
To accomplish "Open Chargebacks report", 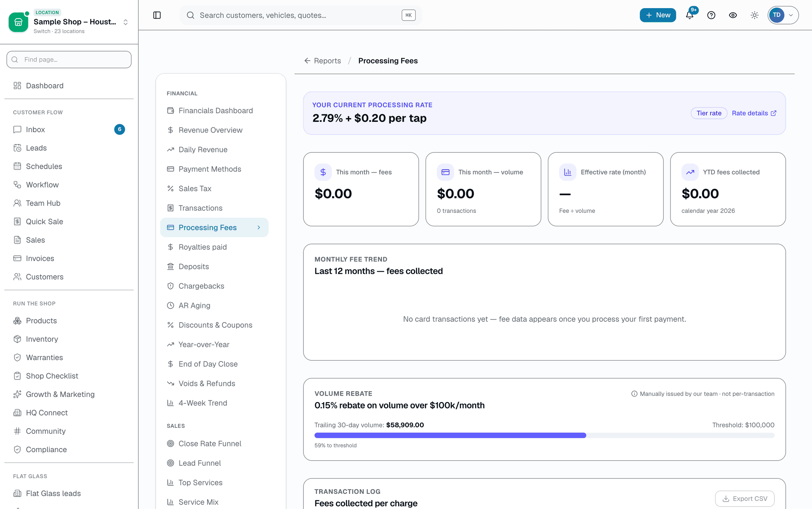I will 214,286.
